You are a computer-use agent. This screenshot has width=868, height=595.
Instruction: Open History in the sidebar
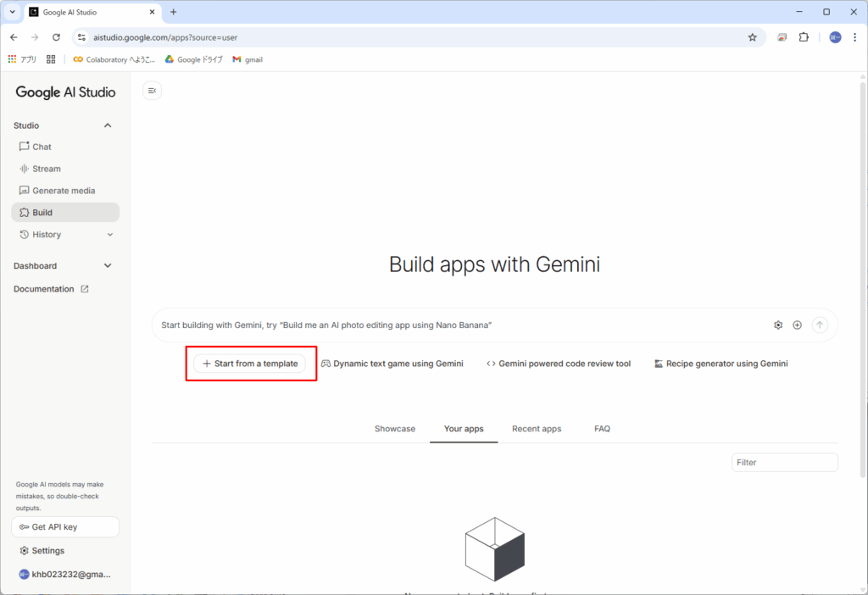pyautogui.click(x=47, y=235)
